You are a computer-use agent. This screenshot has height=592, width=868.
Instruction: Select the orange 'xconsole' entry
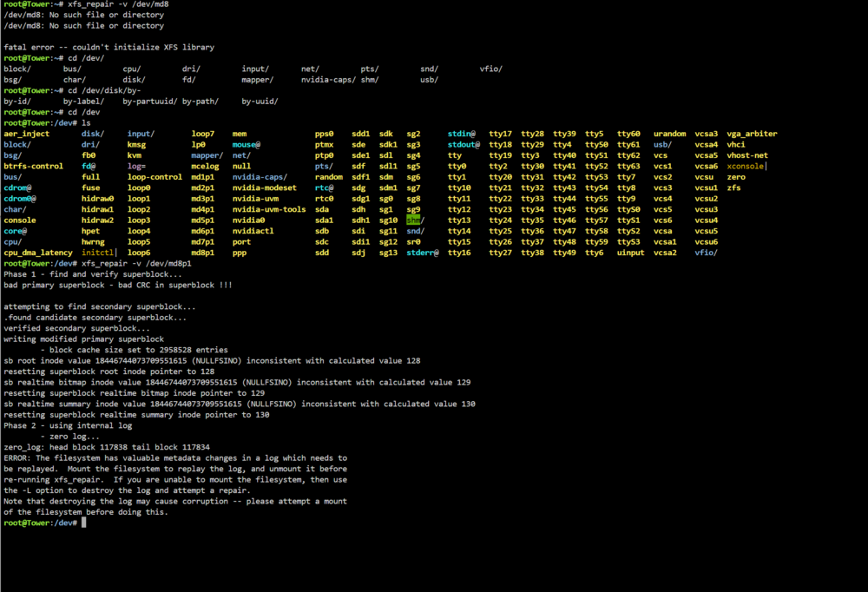(745, 166)
